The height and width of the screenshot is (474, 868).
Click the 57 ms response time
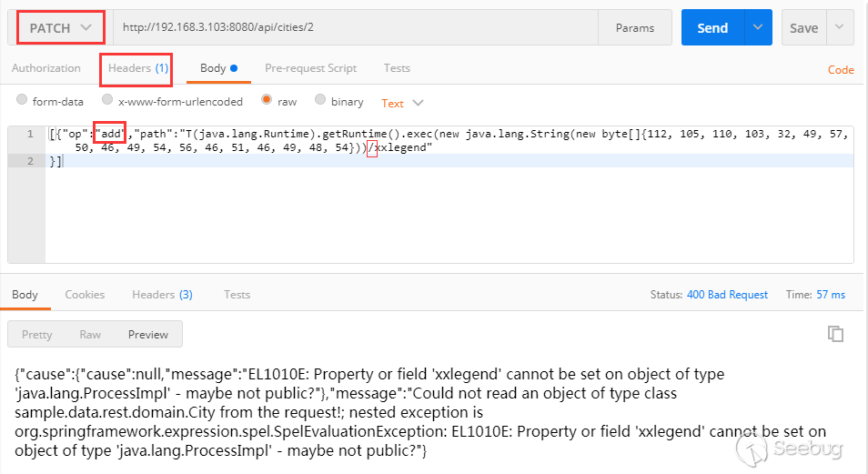pyautogui.click(x=831, y=295)
